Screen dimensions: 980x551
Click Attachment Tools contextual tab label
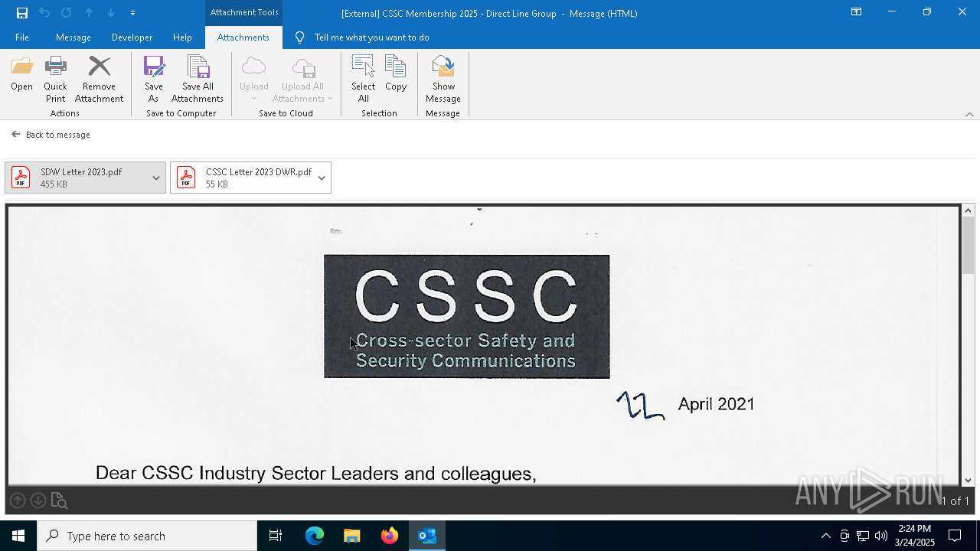[x=244, y=12]
